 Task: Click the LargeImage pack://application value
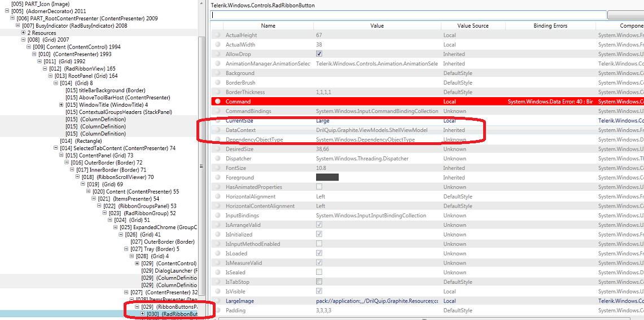[x=377, y=301]
